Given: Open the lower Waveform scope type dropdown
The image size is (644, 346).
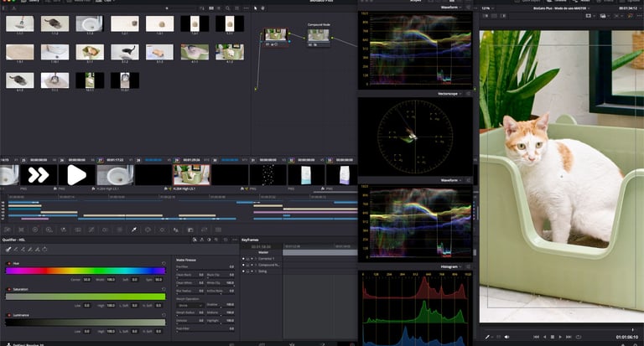Looking at the screenshot, I should click(451, 180).
